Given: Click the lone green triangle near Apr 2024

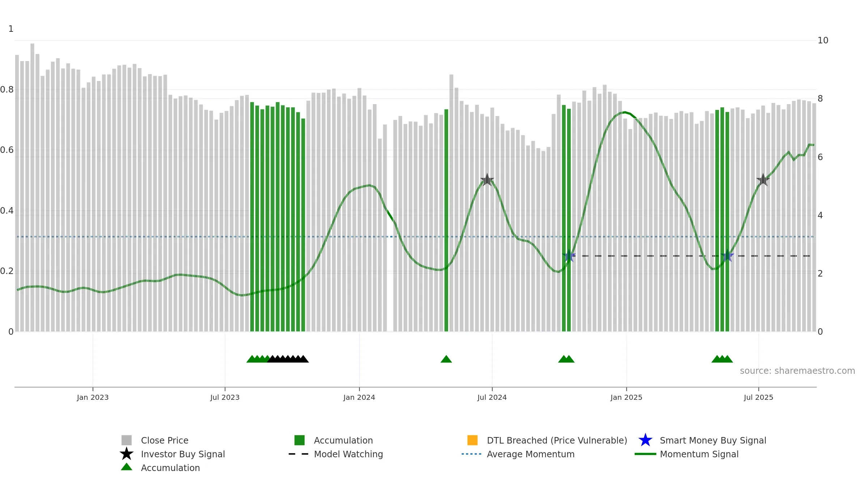Looking at the screenshot, I should coord(446,359).
